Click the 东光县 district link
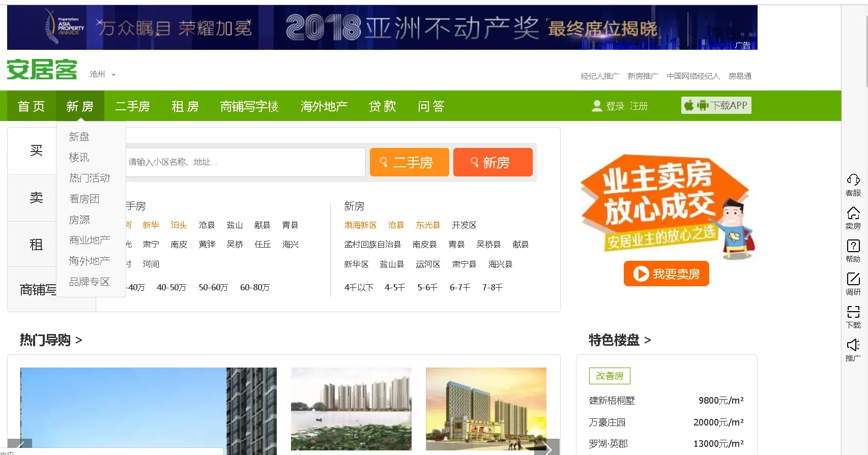Screen dimensions: 868x455 click(428, 225)
